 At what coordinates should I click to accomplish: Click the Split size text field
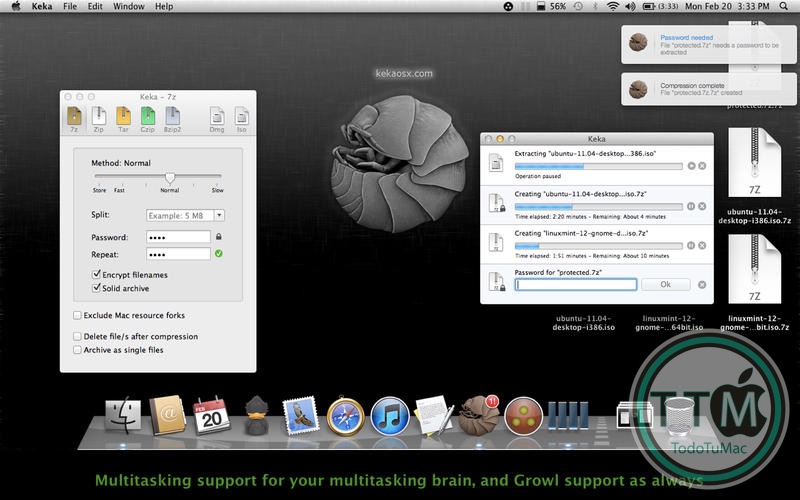click(180, 215)
